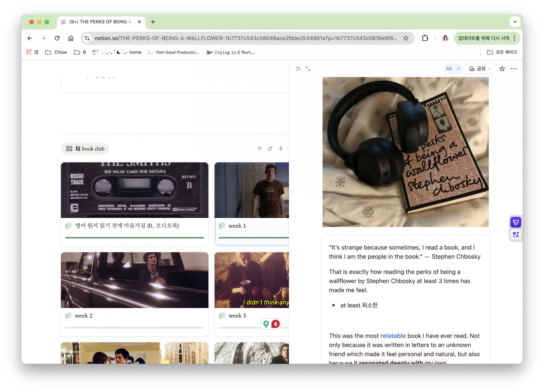The image size is (544, 392).
Task: Open the week 2 card title
Action: 84,316
